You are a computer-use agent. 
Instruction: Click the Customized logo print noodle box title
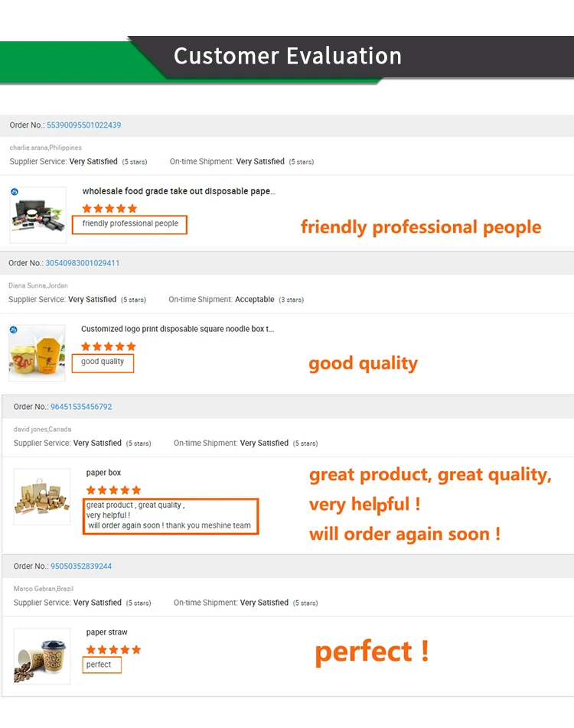pos(178,329)
